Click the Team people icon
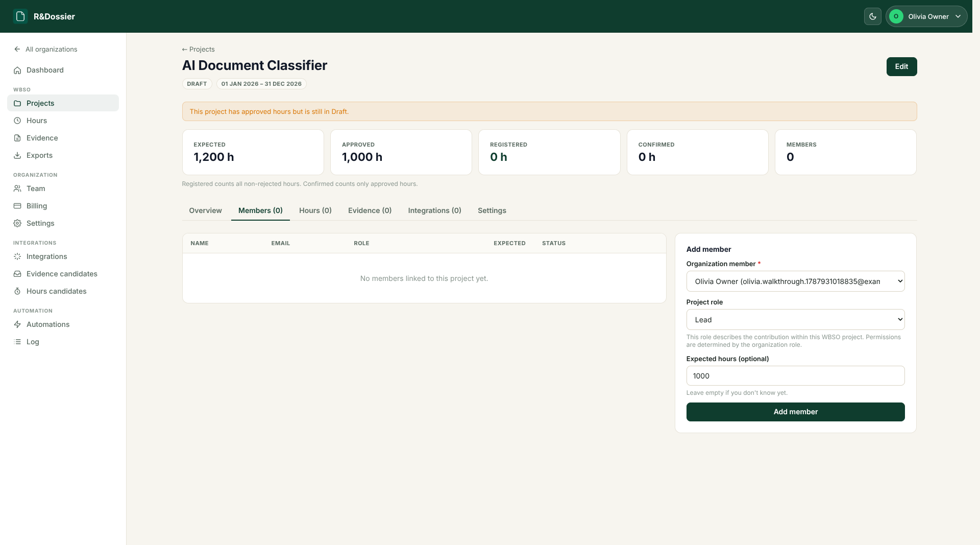The height and width of the screenshot is (545, 980). (x=17, y=188)
